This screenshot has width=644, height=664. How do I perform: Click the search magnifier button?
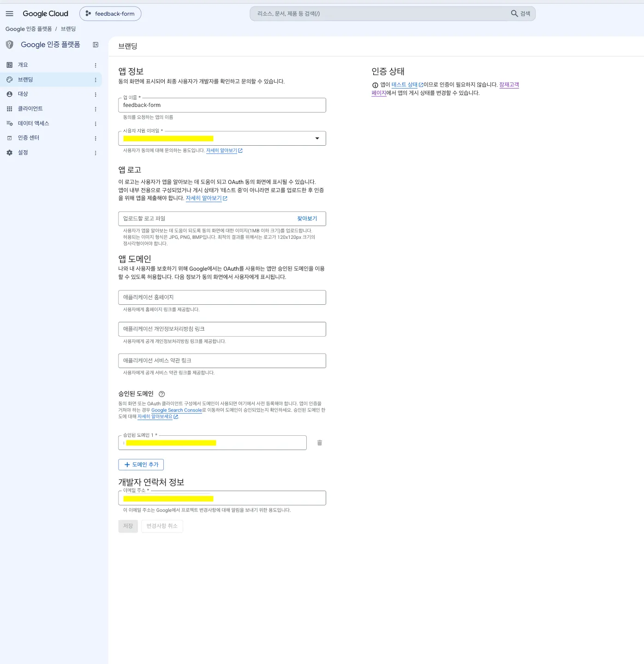[521, 14]
